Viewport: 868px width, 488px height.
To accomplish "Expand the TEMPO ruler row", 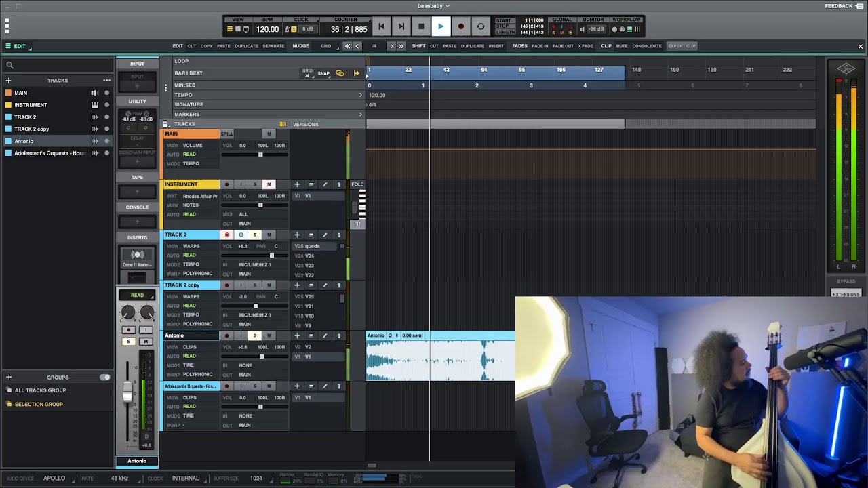I will coord(361,95).
